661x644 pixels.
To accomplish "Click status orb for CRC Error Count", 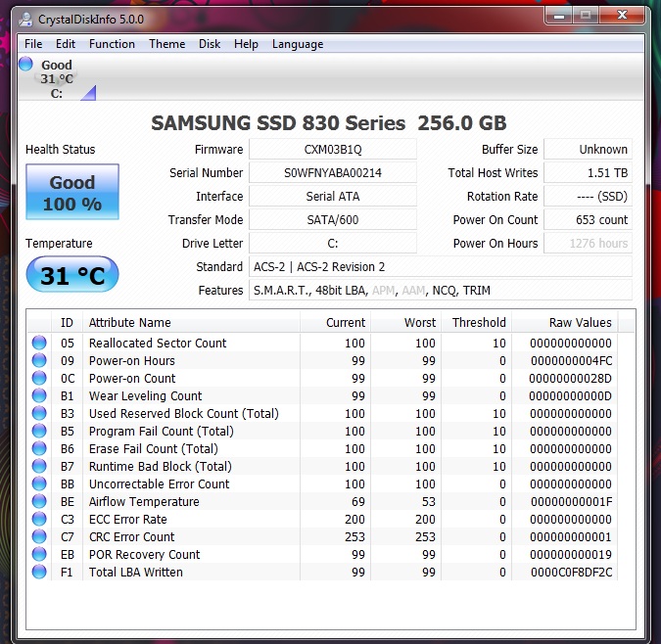I will (39, 536).
